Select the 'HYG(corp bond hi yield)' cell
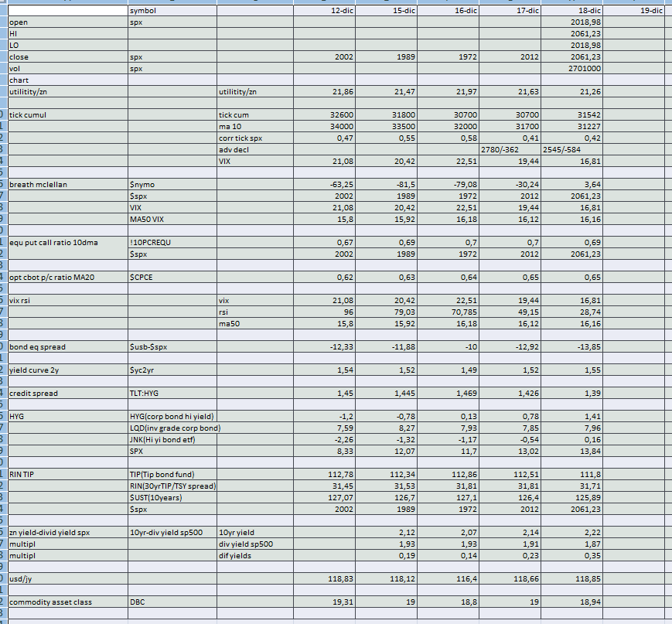Screen dimensions: 672x624 172,417
